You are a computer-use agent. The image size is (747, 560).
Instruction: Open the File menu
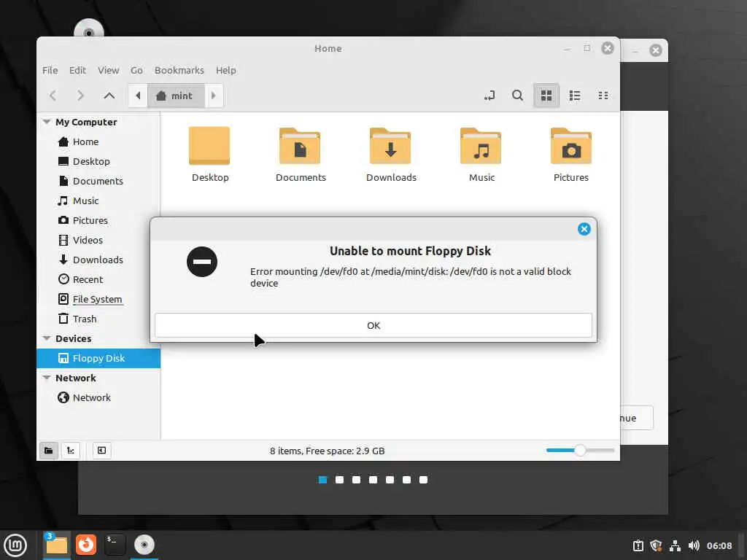[x=50, y=71]
